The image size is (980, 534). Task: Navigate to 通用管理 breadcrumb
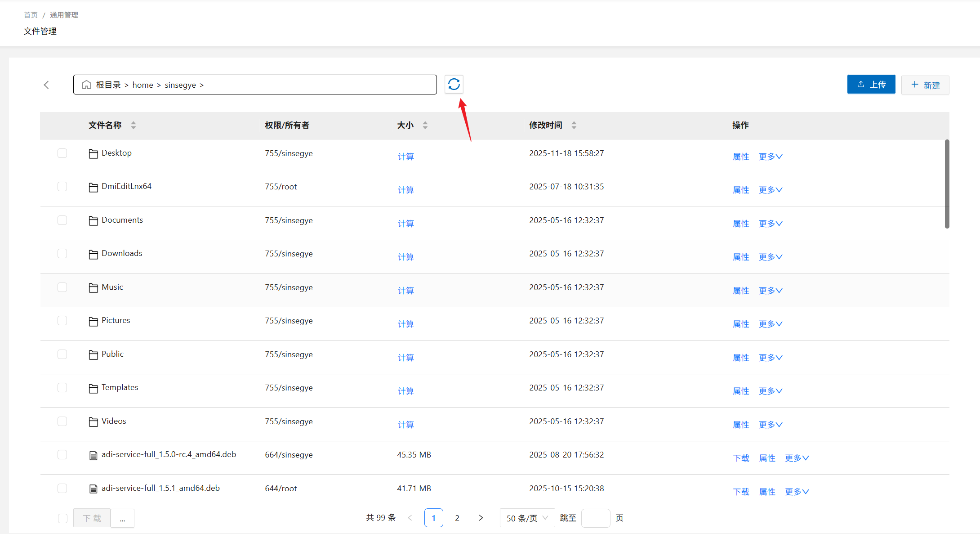coord(64,15)
